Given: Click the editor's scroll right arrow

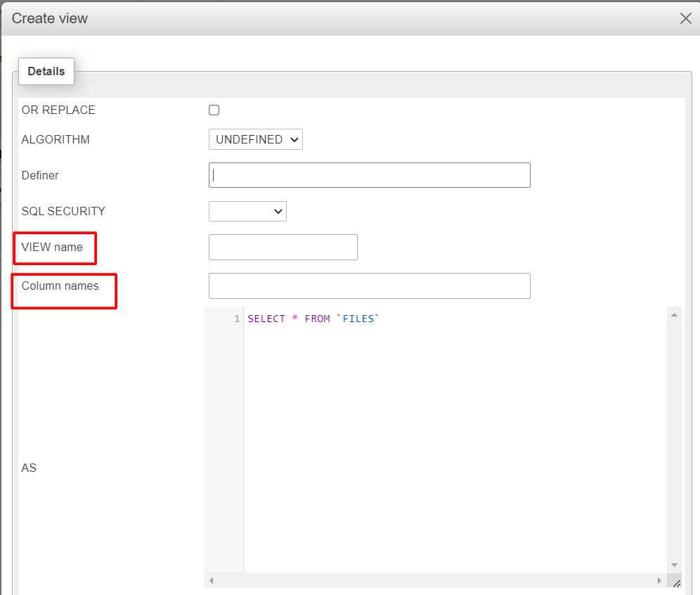Looking at the screenshot, I should [659, 580].
